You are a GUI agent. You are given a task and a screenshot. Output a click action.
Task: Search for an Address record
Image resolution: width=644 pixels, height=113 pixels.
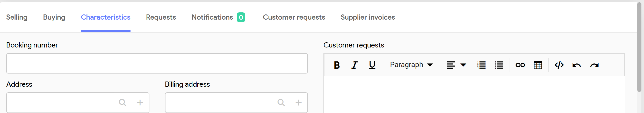point(122,103)
